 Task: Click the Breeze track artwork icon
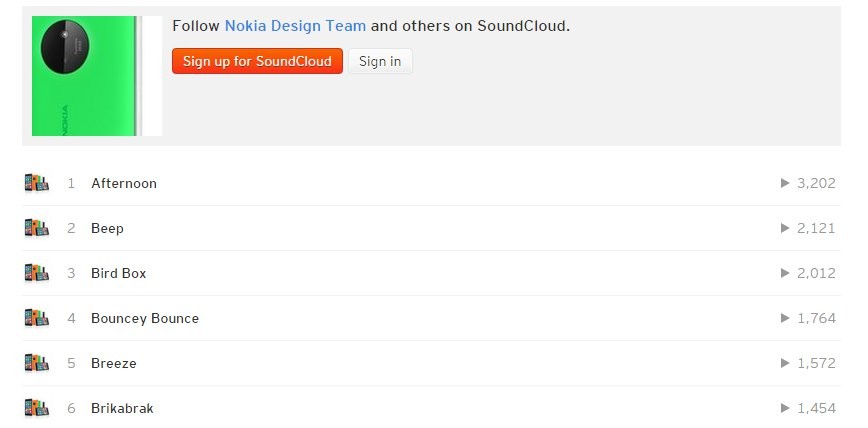tap(36, 363)
